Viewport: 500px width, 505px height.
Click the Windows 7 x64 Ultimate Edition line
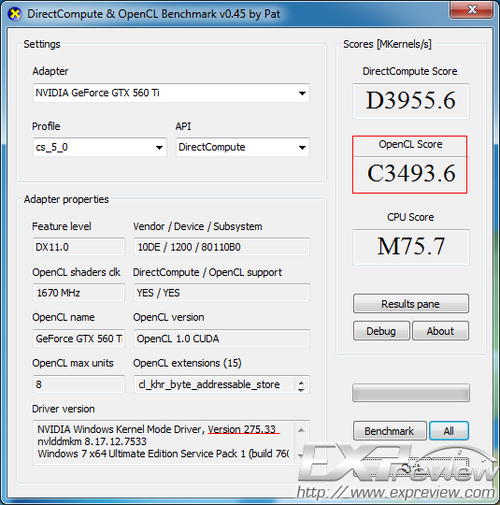[163, 454]
